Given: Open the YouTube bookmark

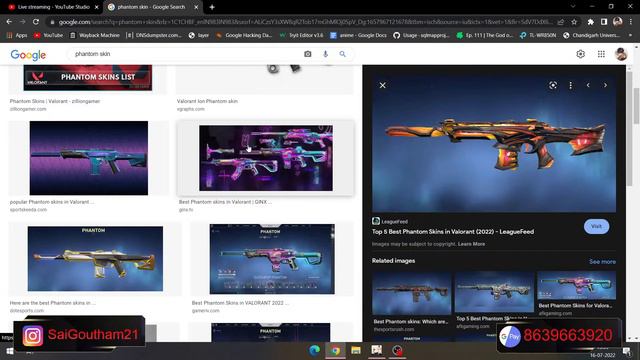Looking at the screenshot, I should pyautogui.click(x=48, y=36).
